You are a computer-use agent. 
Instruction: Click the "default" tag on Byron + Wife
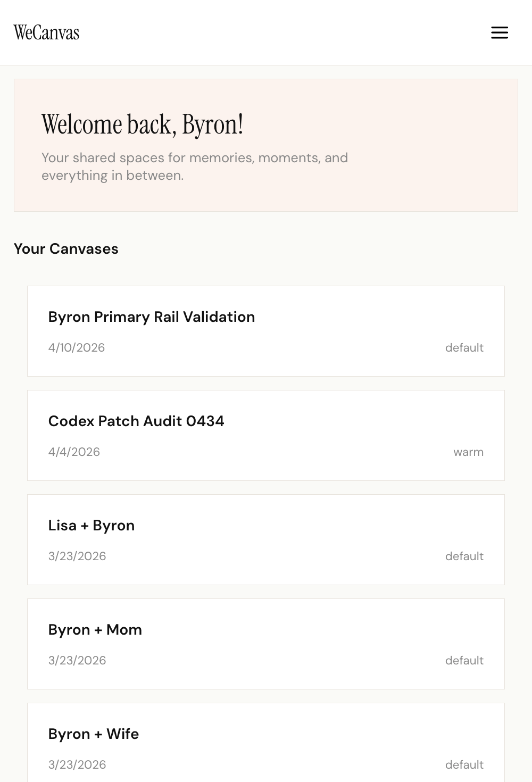[x=464, y=764]
